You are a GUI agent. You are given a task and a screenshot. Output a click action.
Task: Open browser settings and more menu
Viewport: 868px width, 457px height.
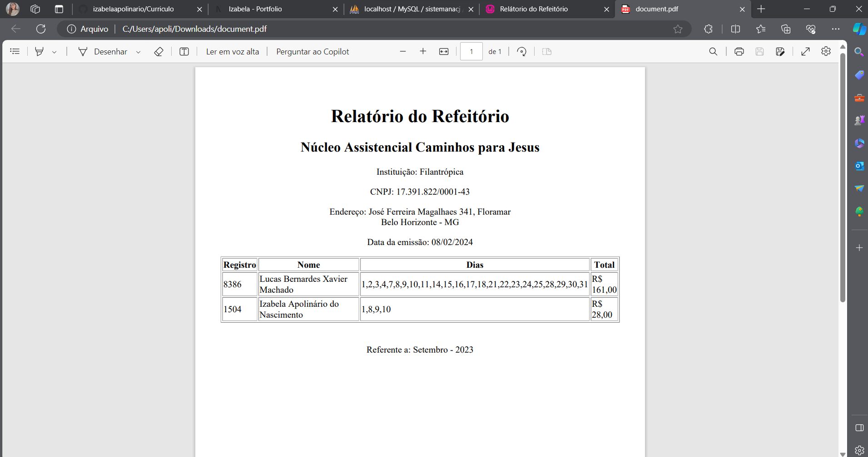(x=835, y=29)
